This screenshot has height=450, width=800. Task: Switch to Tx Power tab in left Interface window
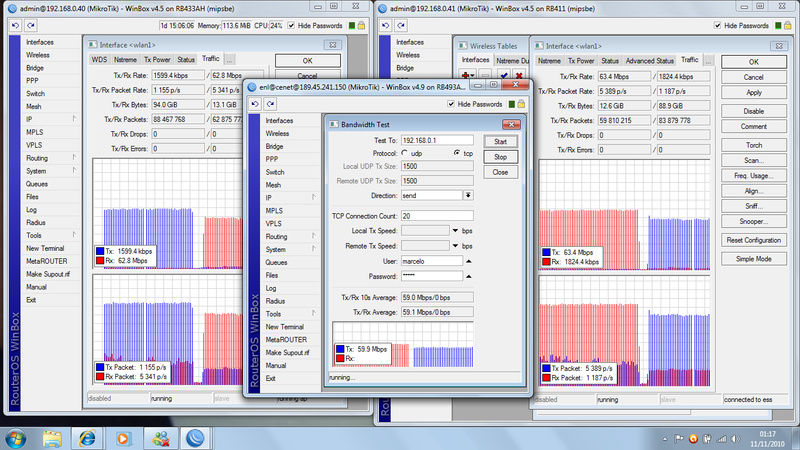[x=157, y=60]
